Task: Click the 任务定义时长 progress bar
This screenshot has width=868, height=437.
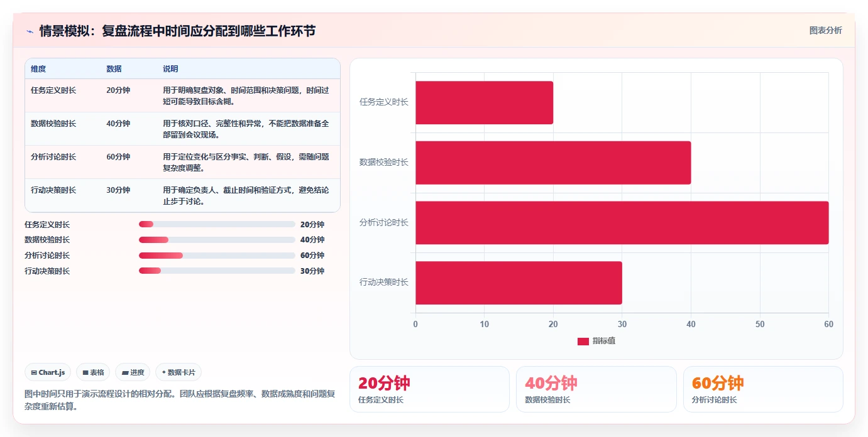Action: pos(217,224)
